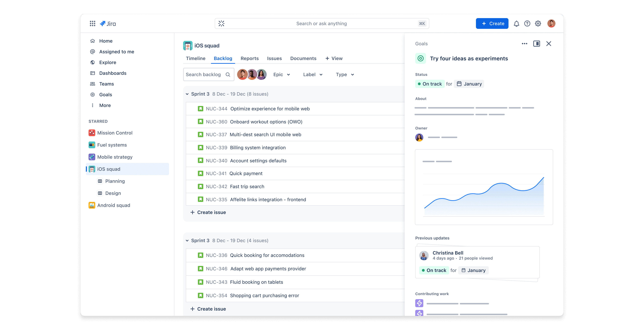The height and width of the screenshot is (330, 644).
Task: Toggle the Goals panel sidebar layout icon
Action: point(536,43)
